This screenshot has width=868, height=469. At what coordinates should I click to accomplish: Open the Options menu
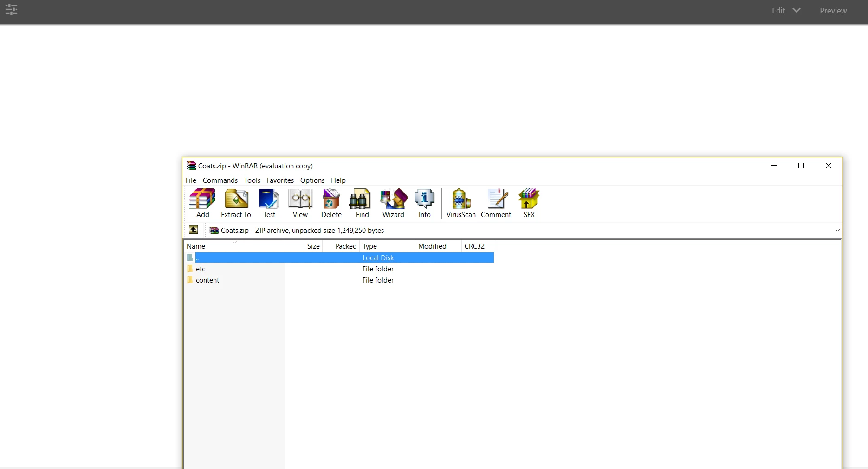tap(312, 180)
